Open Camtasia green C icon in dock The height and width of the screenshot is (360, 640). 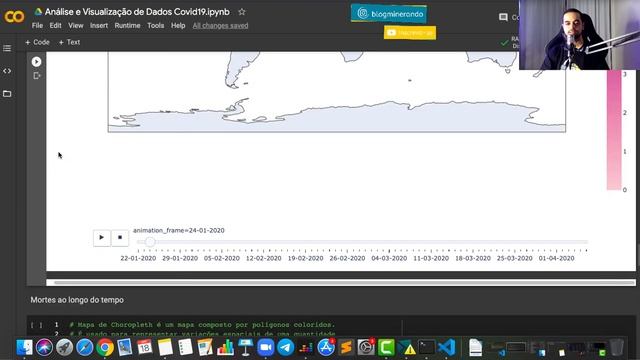point(386,347)
